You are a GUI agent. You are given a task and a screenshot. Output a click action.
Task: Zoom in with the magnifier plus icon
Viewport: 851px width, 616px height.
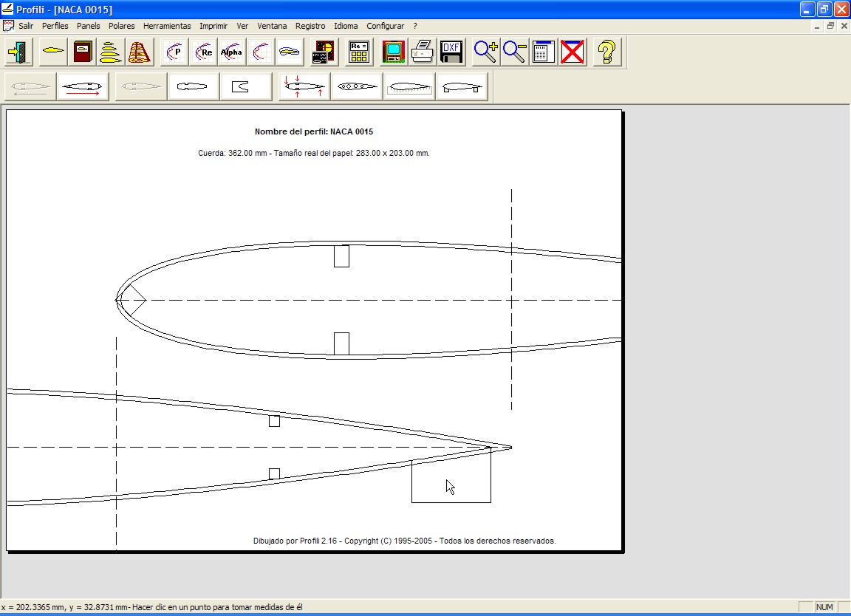click(485, 52)
